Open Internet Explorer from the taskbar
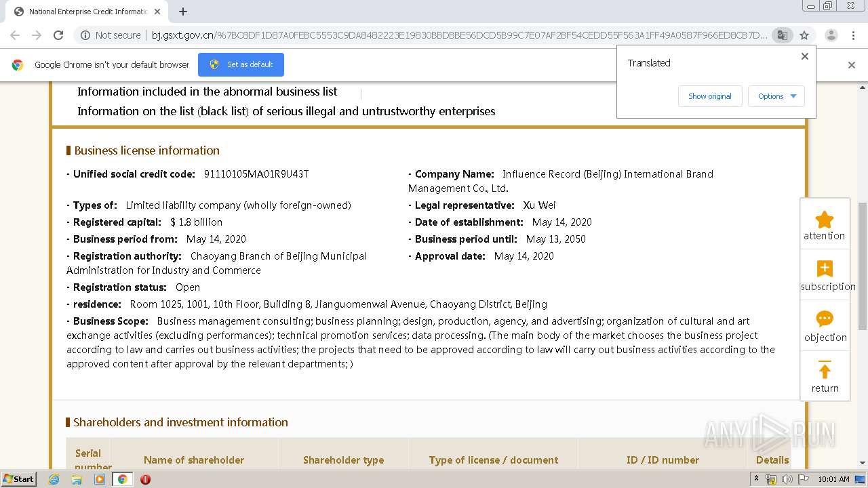 click(x=54, y=479)
